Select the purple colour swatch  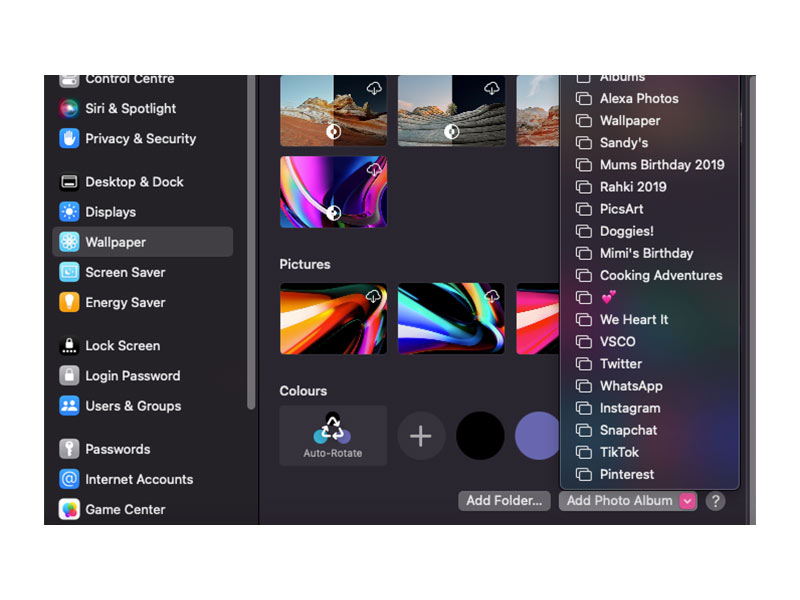[x=537, y=436]
